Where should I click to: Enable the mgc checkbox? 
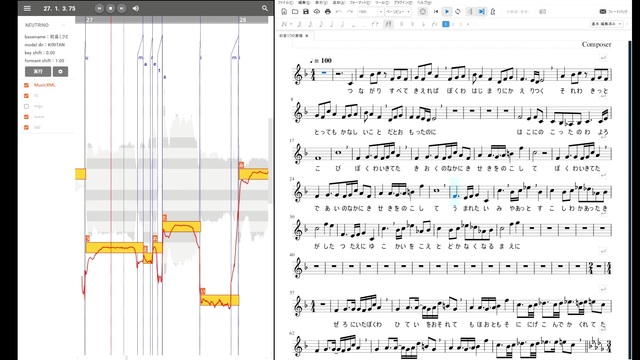pyautogui.click(x=27, y=106)
